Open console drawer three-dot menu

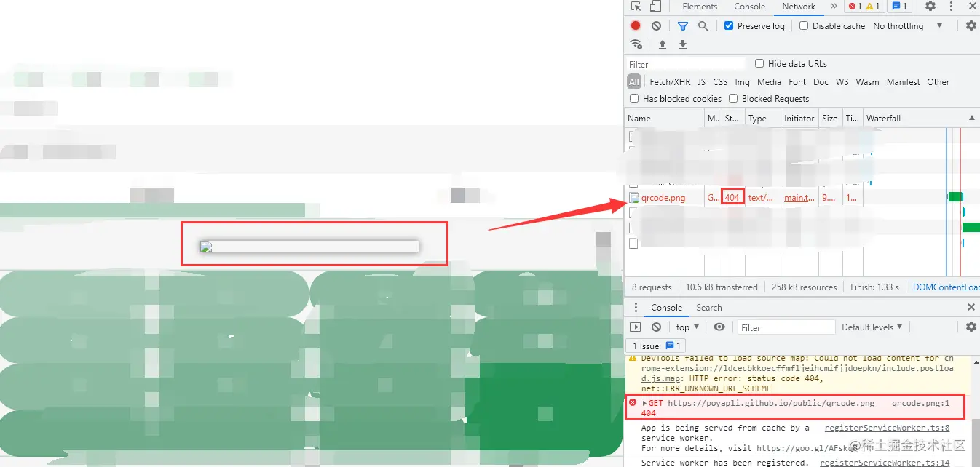pyautogui.click(x=636, y=307)
